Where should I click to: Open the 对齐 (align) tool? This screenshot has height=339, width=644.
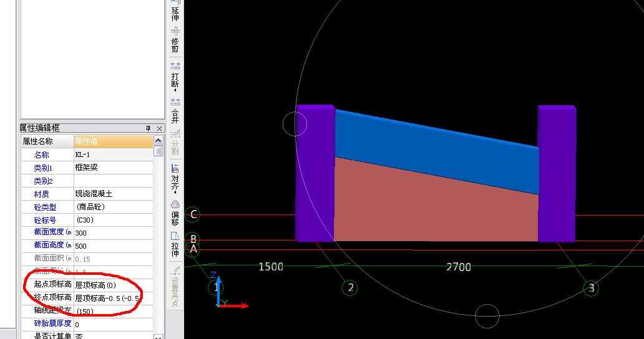tap(175, 178)
